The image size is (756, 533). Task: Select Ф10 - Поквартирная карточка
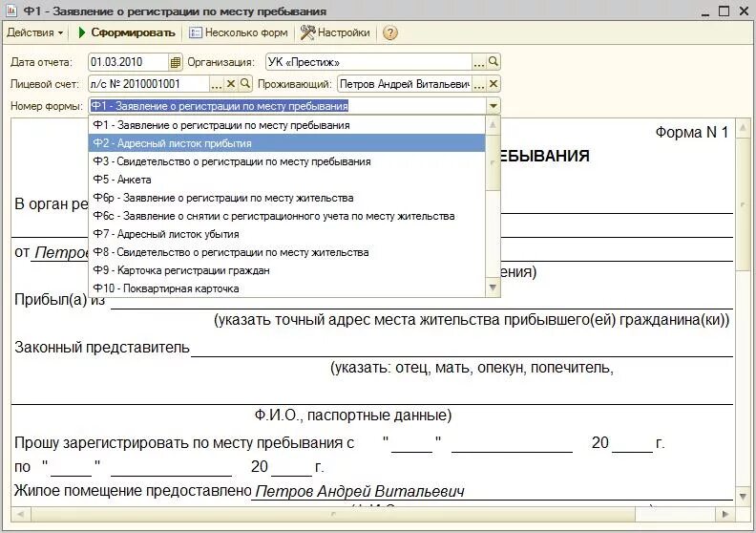tap(287, 288)
